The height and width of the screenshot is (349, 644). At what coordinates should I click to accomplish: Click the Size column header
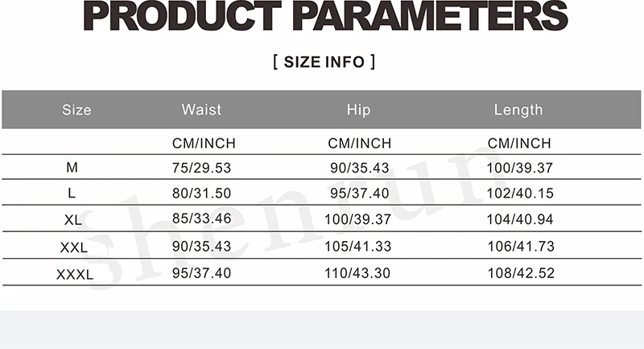[x=76, y=110]
